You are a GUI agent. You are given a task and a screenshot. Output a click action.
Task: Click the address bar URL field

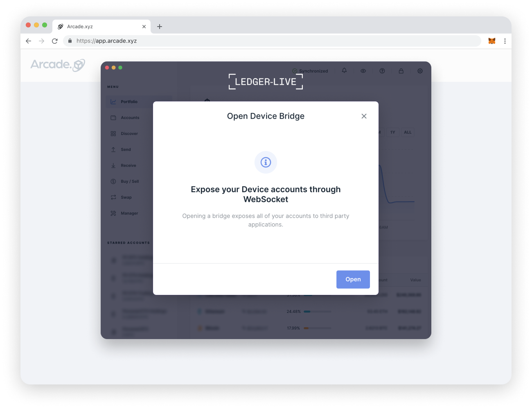tap(272, 41)
